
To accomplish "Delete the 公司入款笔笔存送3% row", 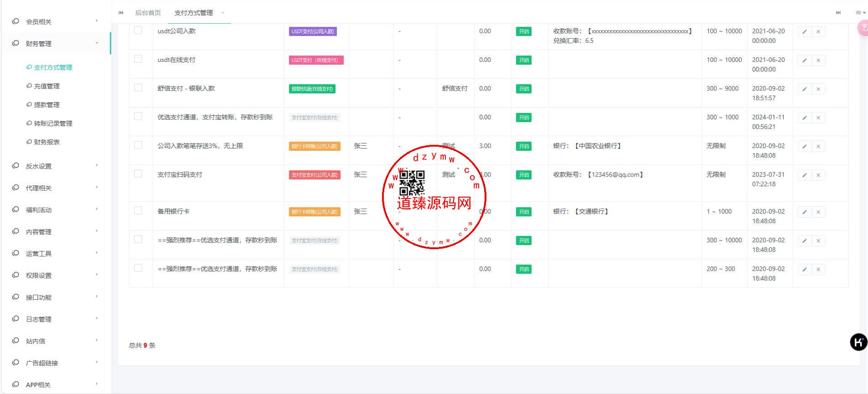I will [x=818, y=147].
